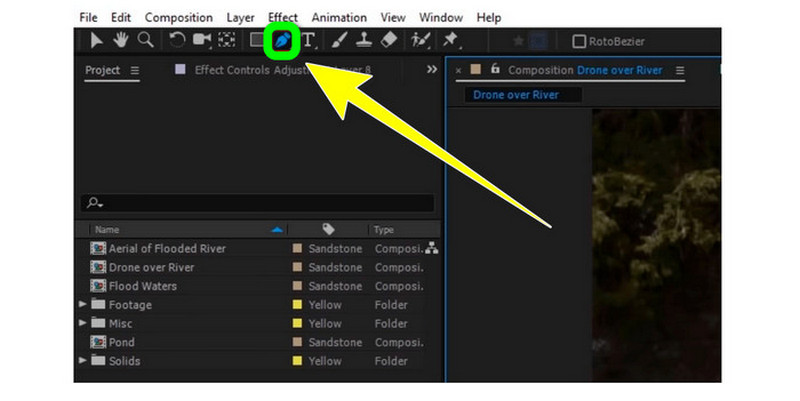Select Drone over River composition item
800x401 pixels.
(x=152, y=267)
